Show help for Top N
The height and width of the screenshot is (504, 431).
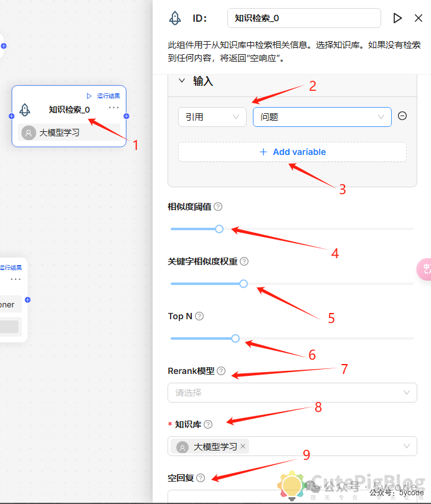pos(199,316)
